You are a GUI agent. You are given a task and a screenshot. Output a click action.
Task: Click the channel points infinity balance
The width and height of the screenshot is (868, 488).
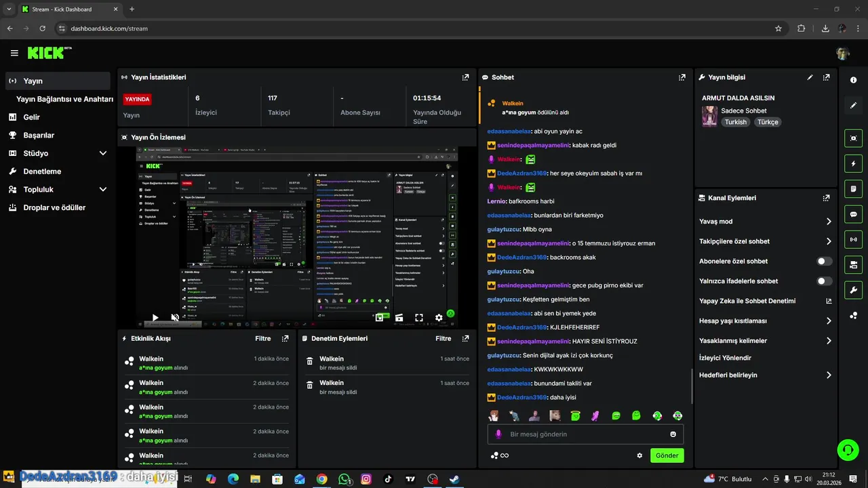(500, 455)
